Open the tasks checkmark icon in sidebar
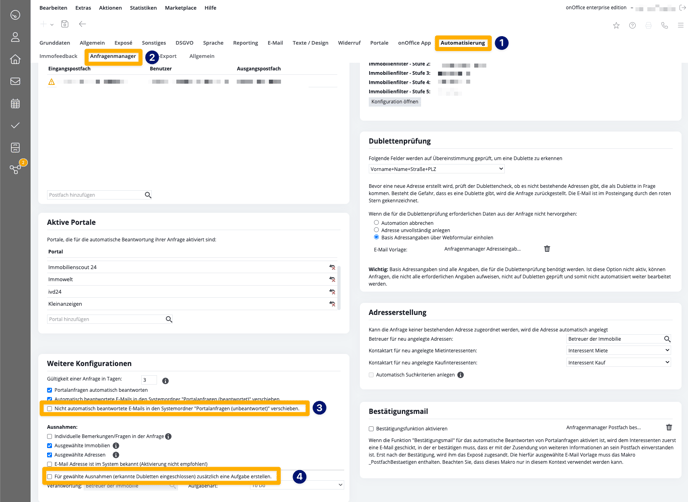 pos(15,126)
